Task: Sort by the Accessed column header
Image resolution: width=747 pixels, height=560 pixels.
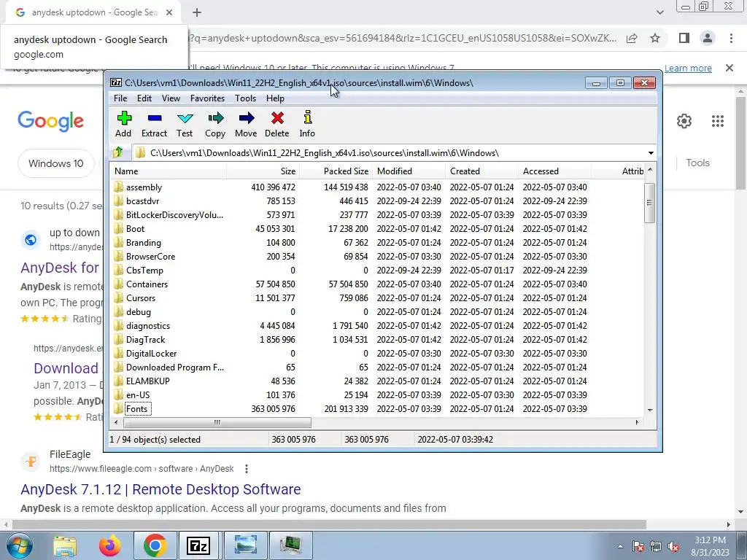Action: [554, 171]
